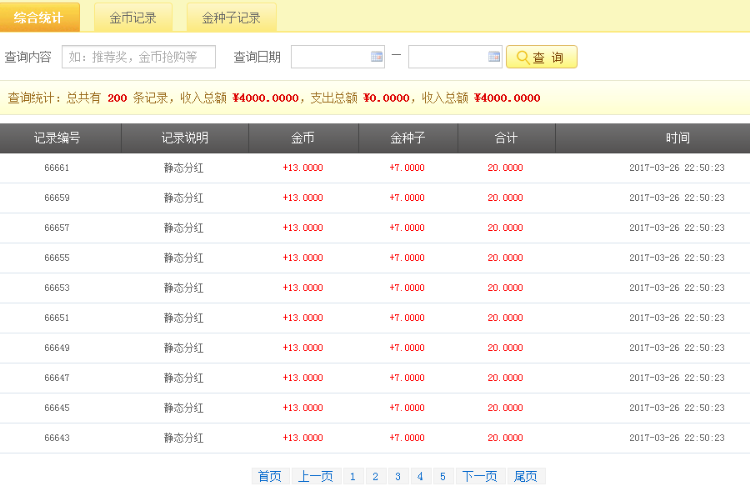Go to page 3
The image size is (750, 491).
[398, 476]
